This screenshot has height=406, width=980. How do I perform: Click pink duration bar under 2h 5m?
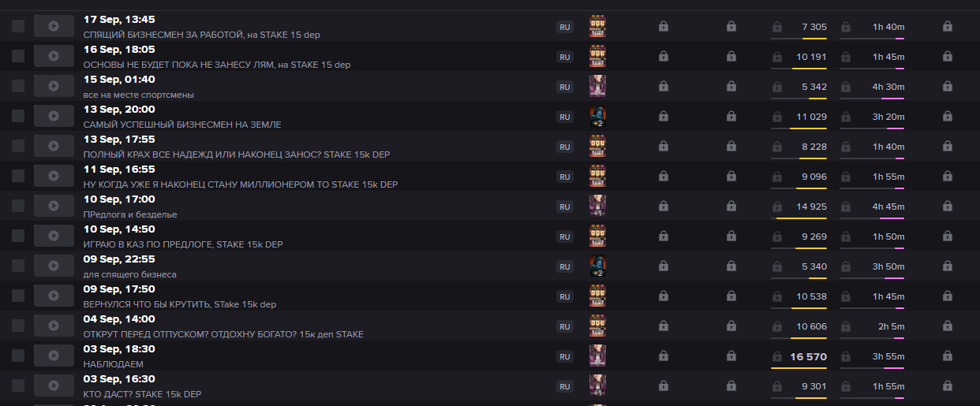[x=894, y=337]
